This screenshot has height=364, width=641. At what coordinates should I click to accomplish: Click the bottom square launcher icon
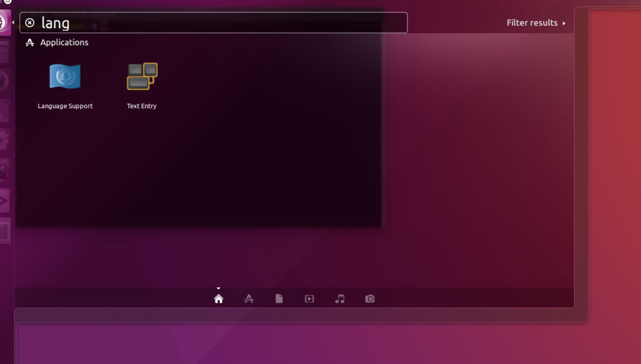pos(5,231)
